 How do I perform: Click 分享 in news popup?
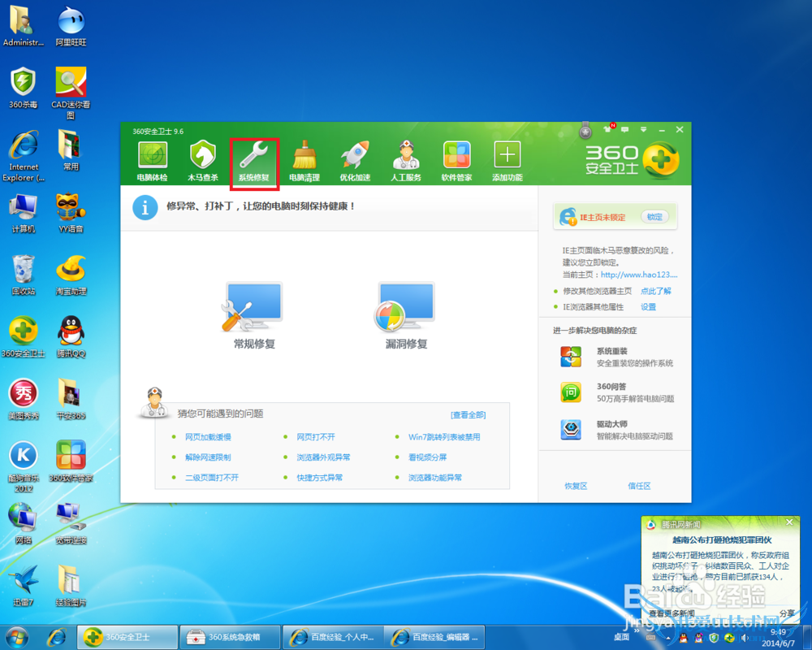click(x=787, y=613)
